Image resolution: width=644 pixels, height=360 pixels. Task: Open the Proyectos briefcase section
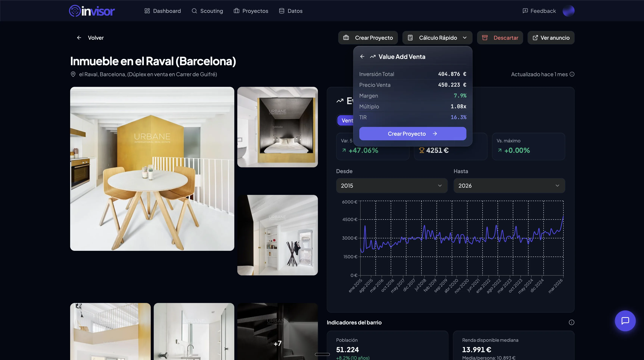(x=251, y=11)
